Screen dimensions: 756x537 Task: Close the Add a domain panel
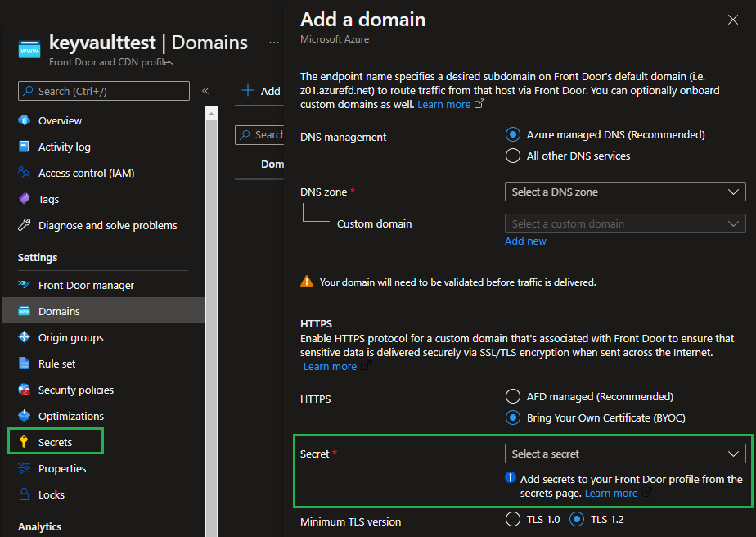(733, 20)
